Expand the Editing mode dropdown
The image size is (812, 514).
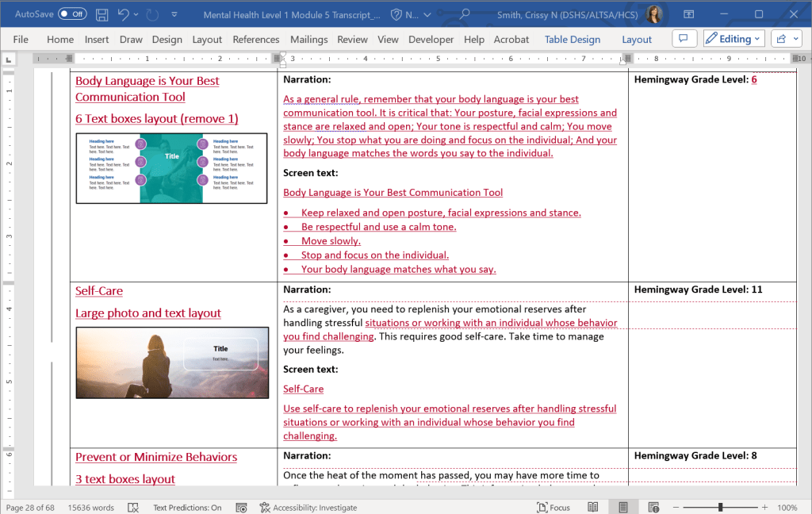[733, 39]
